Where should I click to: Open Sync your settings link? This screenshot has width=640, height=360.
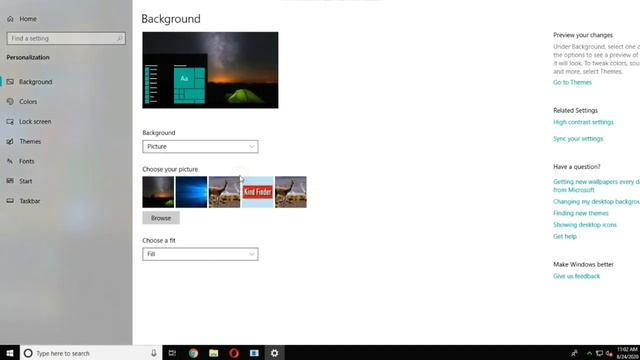tap(578, 139)
